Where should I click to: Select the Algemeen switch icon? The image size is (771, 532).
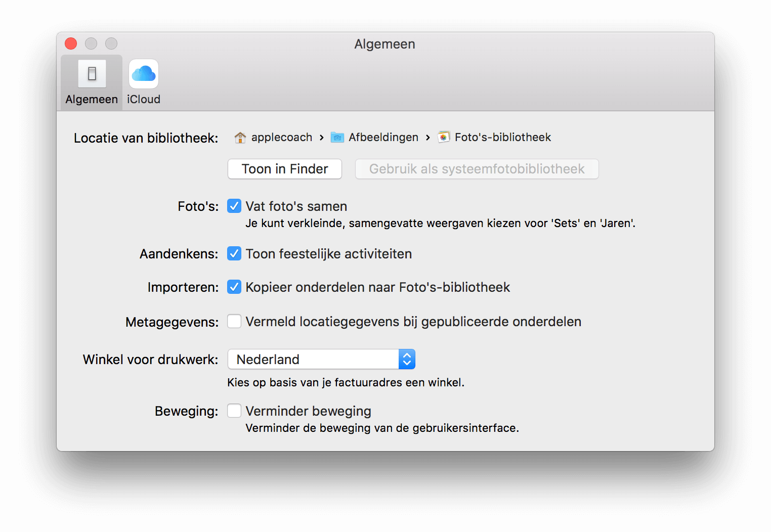click(92, 74)
